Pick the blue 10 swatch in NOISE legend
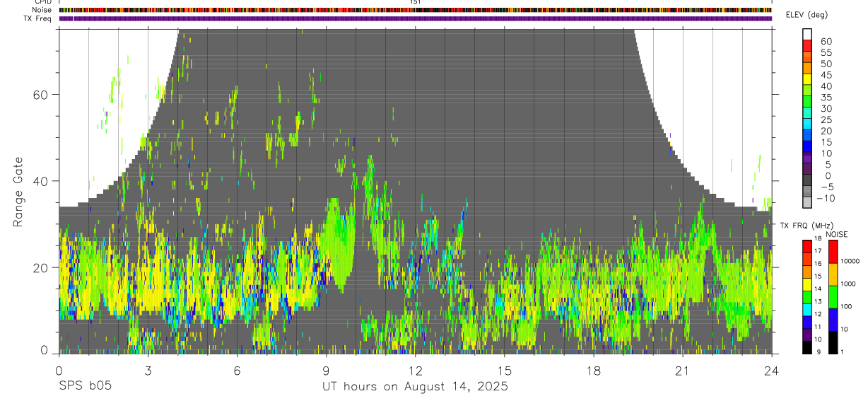The height and width of the screenshot is (401, 868). click(833, 320)
